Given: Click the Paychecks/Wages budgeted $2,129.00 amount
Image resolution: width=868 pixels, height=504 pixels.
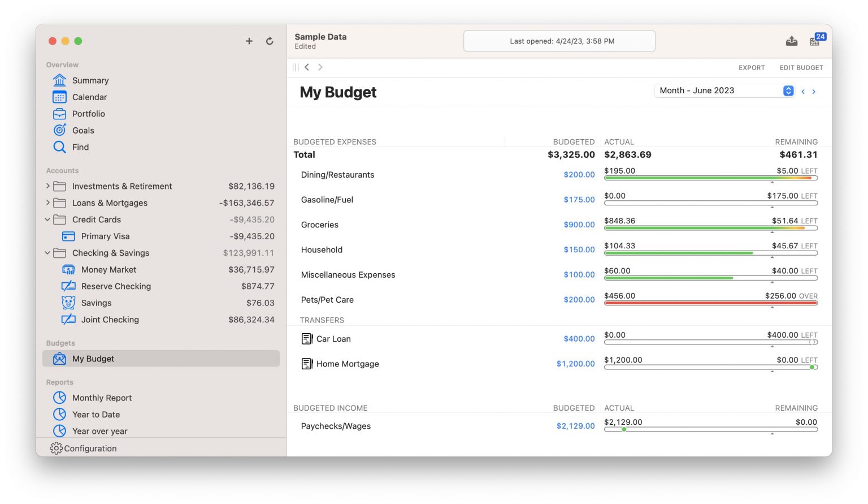Looking at the screenshot, I should [x=575, y=426].
